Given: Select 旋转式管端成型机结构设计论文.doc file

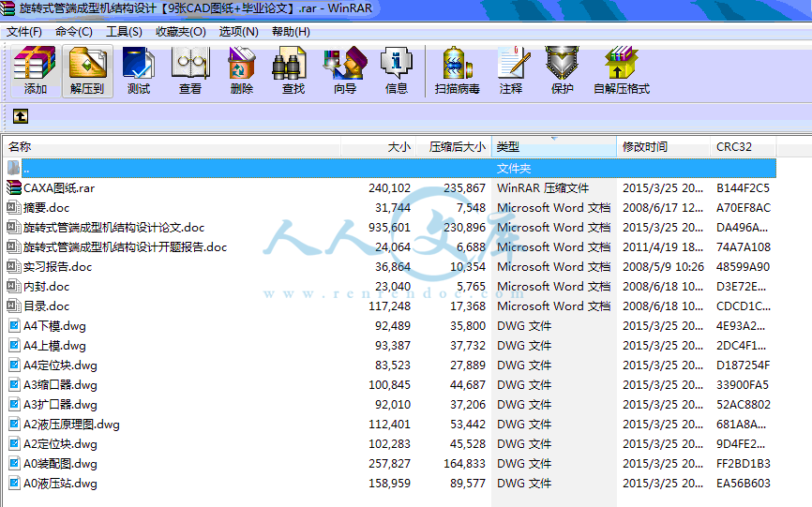Looking at the screenshot, I should pos(114,227).
